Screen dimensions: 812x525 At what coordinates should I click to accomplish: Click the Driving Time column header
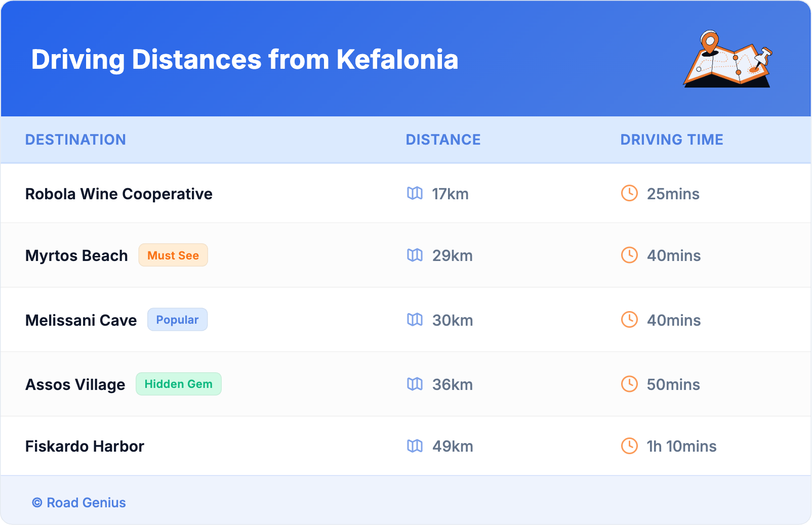(671, 140)
